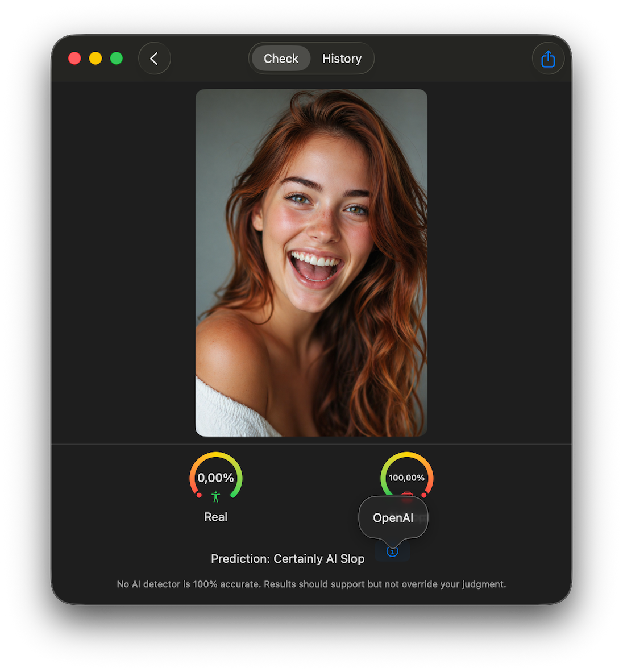Click the '0,00%' value text
Screen dimensions: 623x672
click(x=215, y=478)
